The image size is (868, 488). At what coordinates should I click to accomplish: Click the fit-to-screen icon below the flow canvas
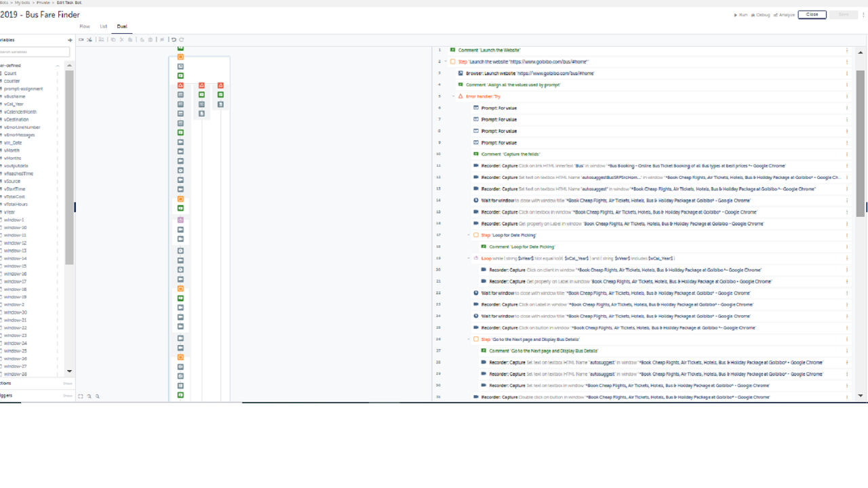[x=81, y=396]
